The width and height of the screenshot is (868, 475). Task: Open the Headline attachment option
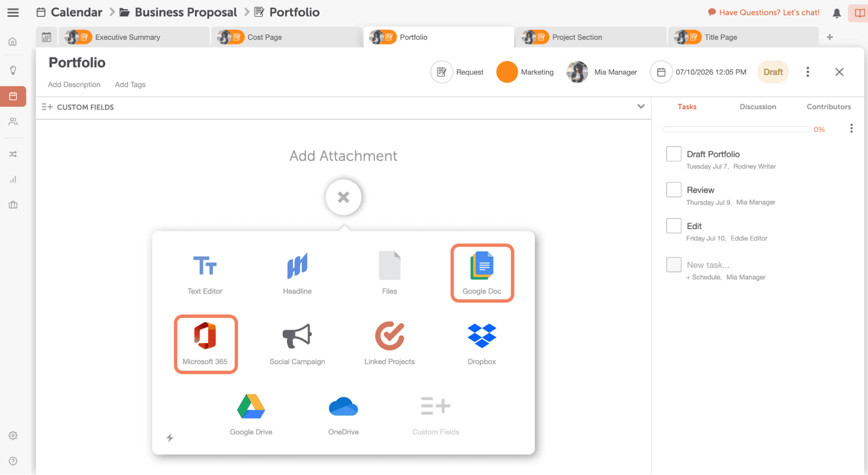pyautogui.click(x=297, y=272)
